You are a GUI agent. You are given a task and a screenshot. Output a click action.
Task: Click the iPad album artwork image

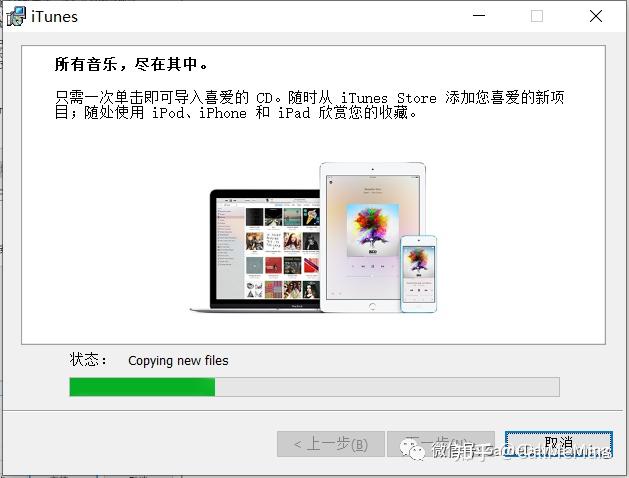tap(373, 230)
